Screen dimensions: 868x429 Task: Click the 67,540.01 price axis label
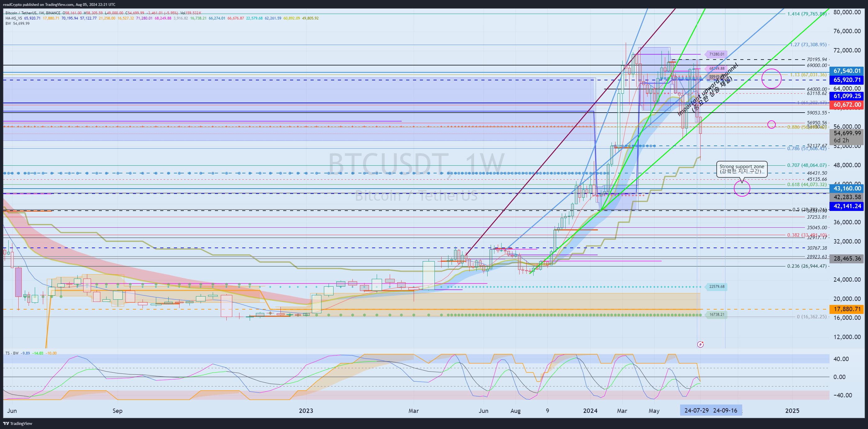[x=847, y=71]
